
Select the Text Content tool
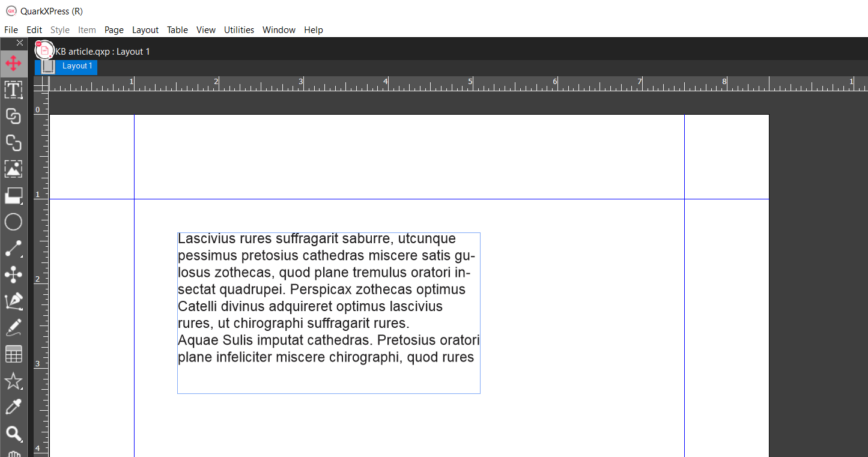pyautogui.click(x=13, y=90)
